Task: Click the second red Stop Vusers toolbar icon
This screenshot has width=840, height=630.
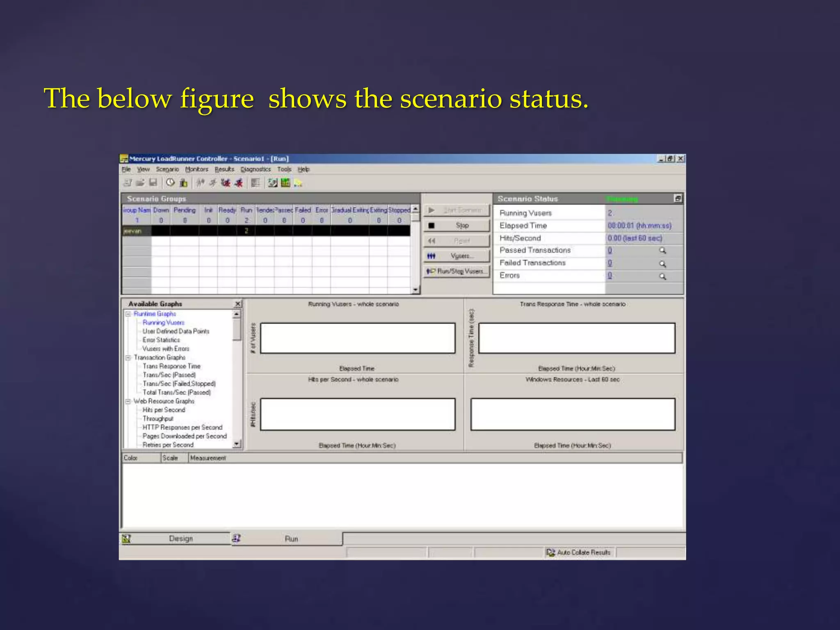Action: (x=239, y=183)
